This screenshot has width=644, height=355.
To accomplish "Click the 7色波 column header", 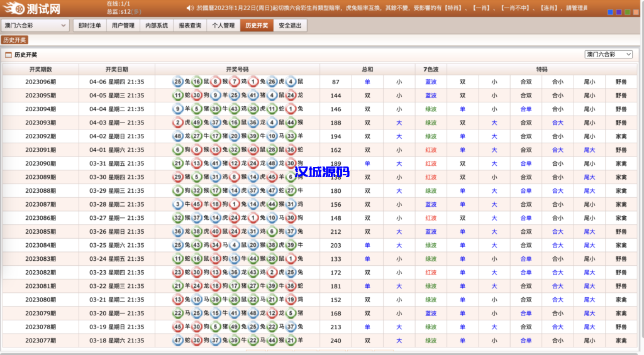I will tap(431, 69).
